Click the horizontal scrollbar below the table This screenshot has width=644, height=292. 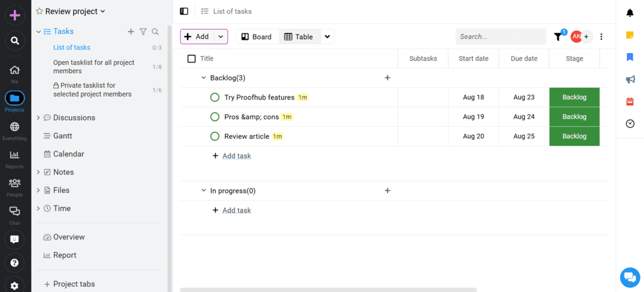tap(328, 290)
